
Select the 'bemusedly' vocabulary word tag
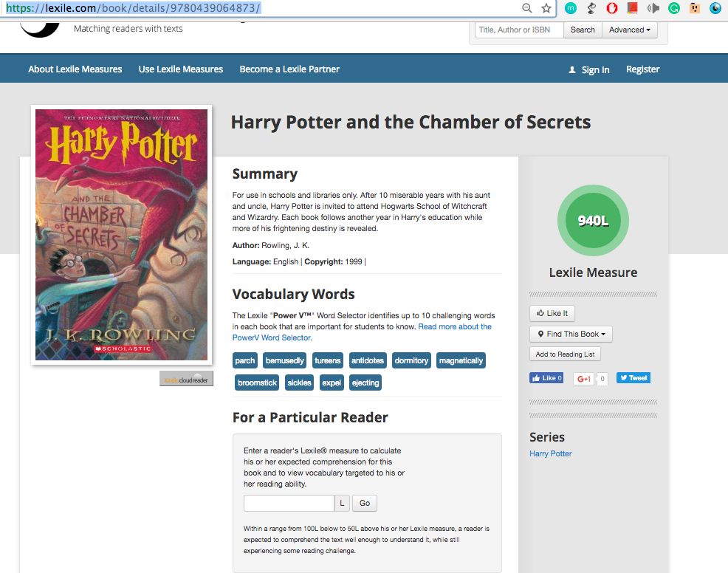284,361
